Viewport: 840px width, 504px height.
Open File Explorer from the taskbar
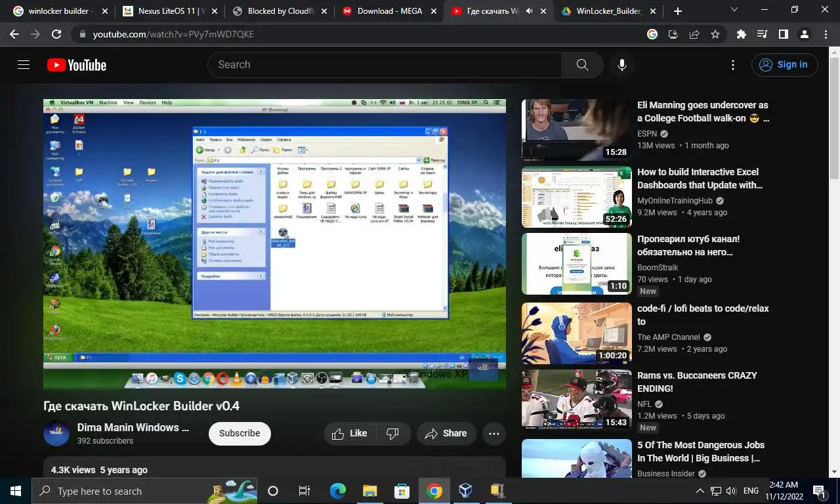(x=370, y=491)
